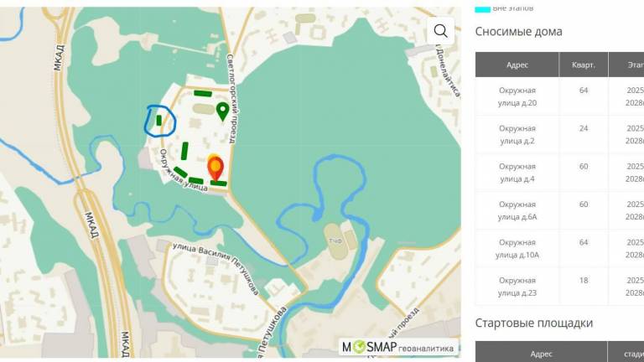This screenshot has width=644, height=362.
Task: Select address 'Окружная улица д.2'
Action: coord(517,134)
